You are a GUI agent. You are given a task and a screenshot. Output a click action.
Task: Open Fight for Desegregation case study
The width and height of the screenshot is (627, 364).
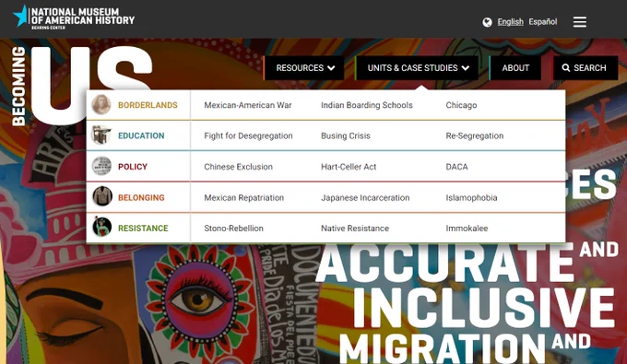(x=248, y=135)
